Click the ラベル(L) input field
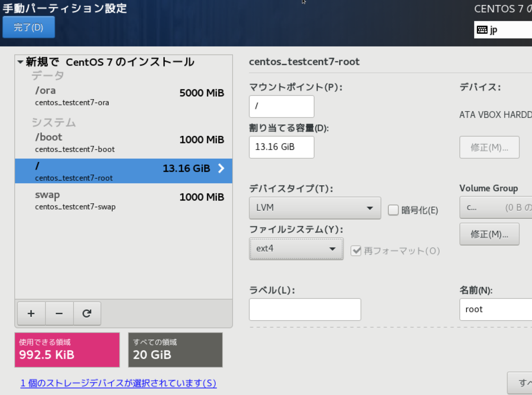This screenshot has height=395, width=532. [x=305, y=310]
